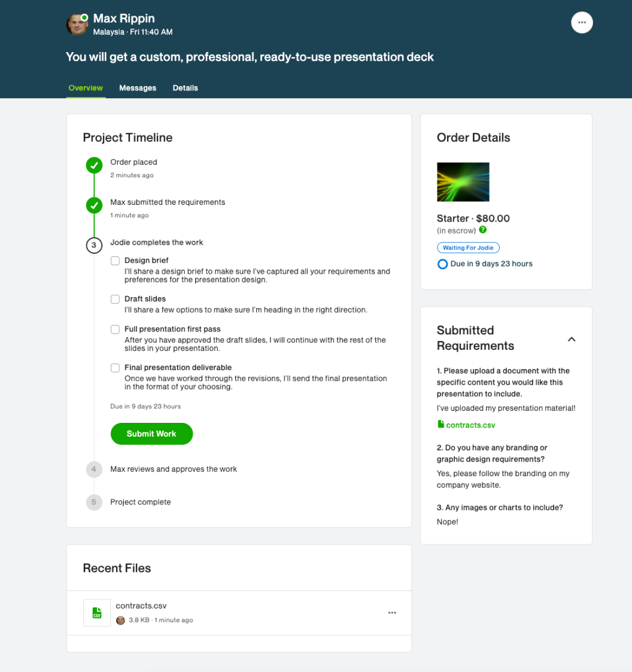Open the contracts.csv link in requirements
The height and width of the screenshot is (672, 632).
point(470,425)
